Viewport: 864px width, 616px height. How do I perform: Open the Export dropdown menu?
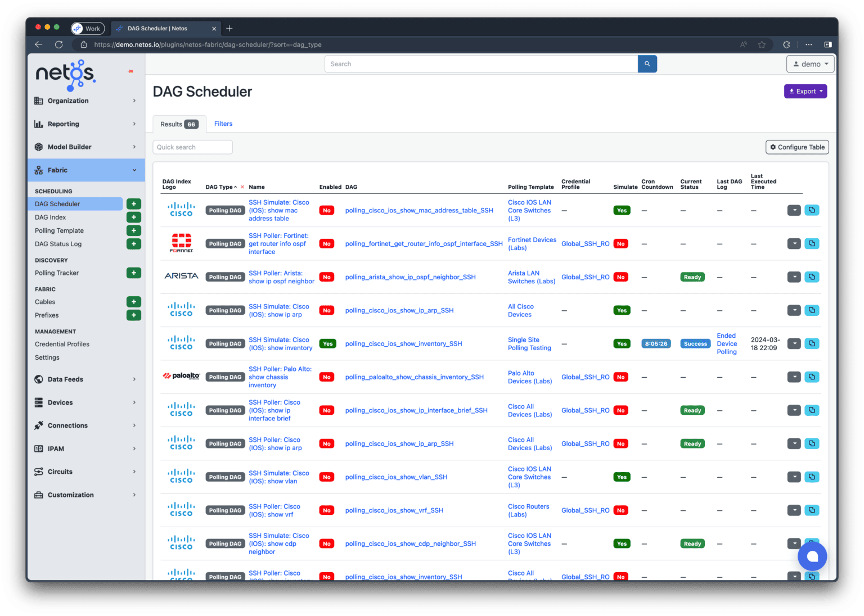tap(805, 91)
